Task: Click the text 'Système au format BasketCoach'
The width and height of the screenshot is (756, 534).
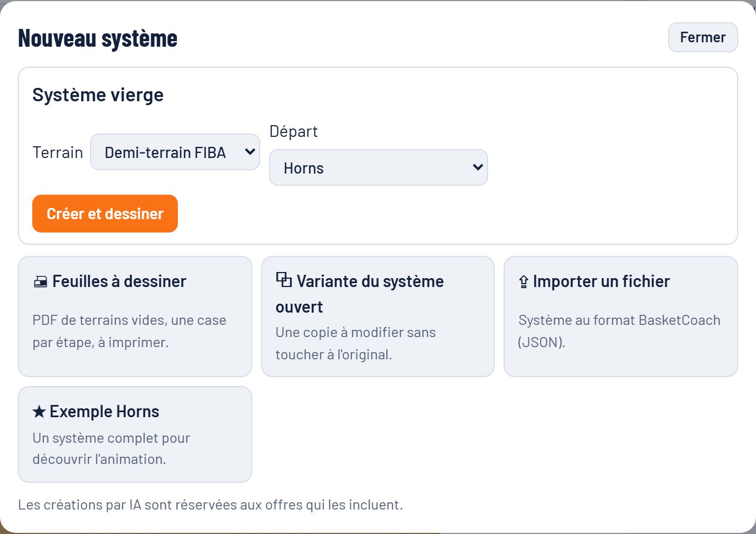Action: point(619,320)
